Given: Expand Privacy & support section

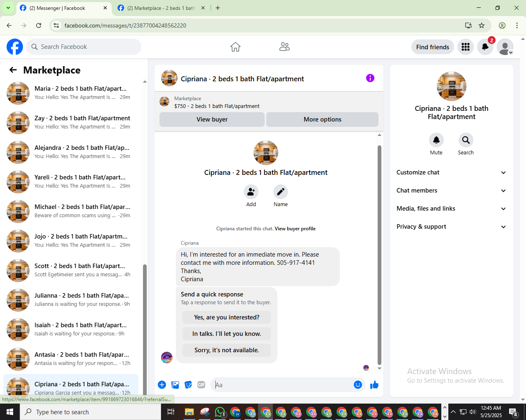Looking at the screenshot, I should coord(451,227).
